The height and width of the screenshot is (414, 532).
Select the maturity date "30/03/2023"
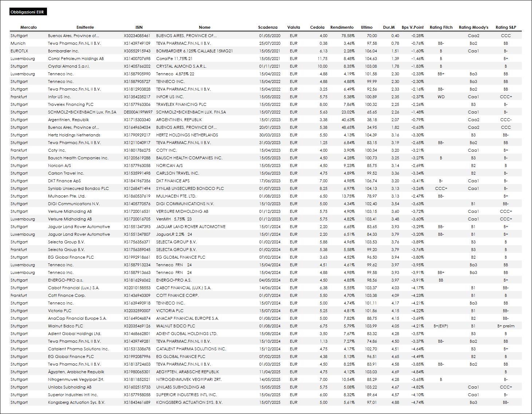coord(270,135)
